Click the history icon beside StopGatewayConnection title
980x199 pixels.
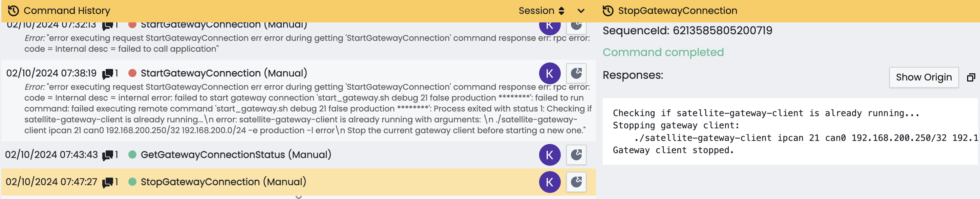pos(608,11)
